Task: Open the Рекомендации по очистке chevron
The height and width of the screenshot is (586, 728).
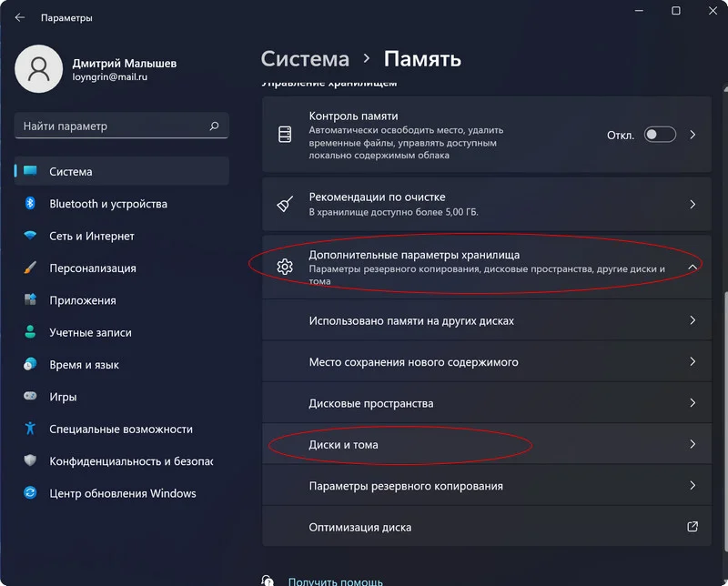Action: click(693, 205)
